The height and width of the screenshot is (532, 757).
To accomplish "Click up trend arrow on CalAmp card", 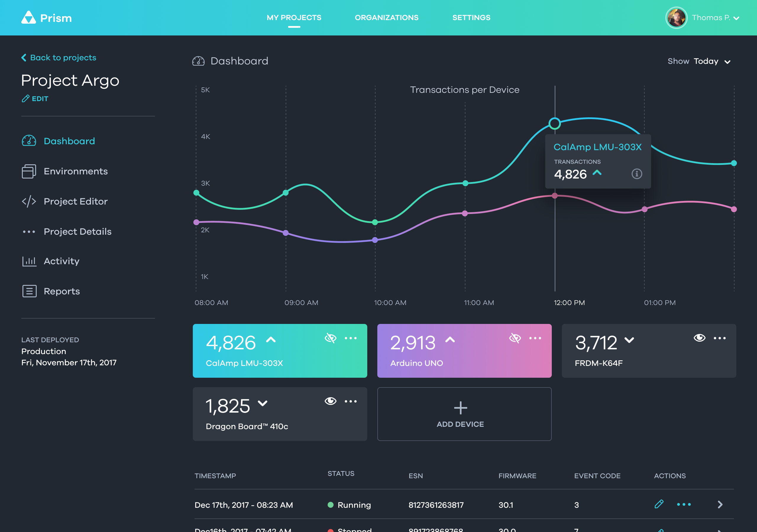I will (271, 340).
